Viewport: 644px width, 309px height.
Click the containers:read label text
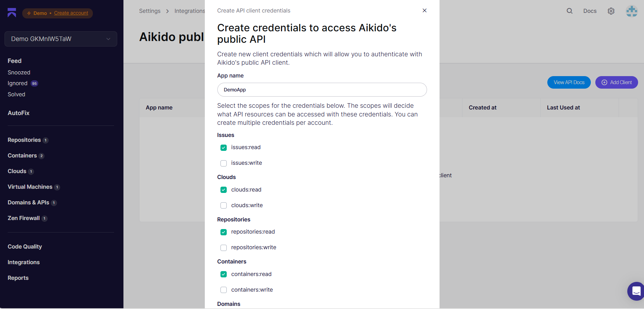251,274
